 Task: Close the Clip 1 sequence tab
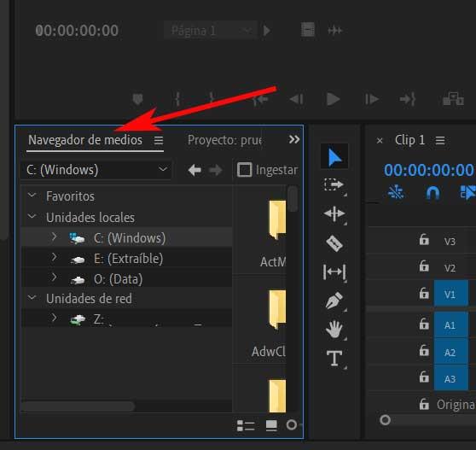click(380, 141)
